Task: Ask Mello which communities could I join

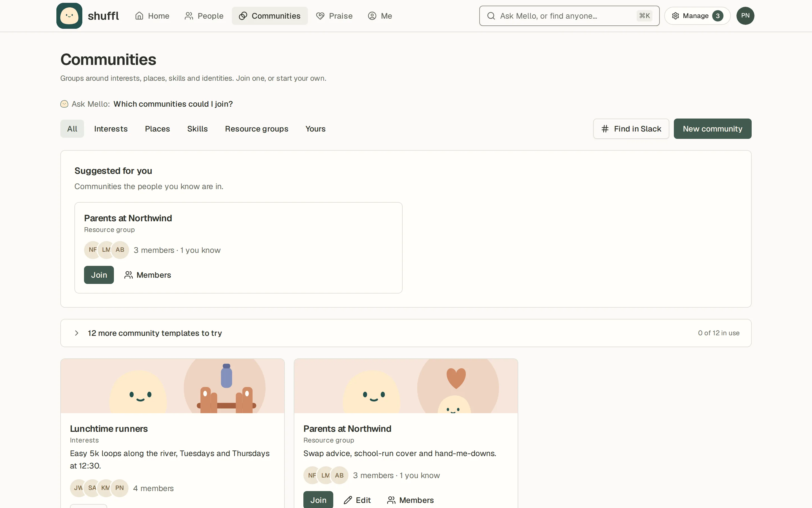Action: 173,104
